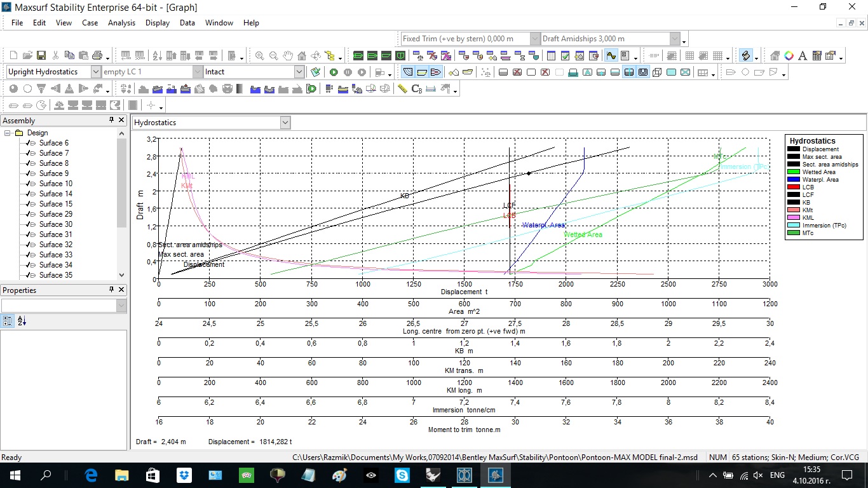Screen dimensions: 868x488
Task: Click the Save file icon
Action: 41,56
